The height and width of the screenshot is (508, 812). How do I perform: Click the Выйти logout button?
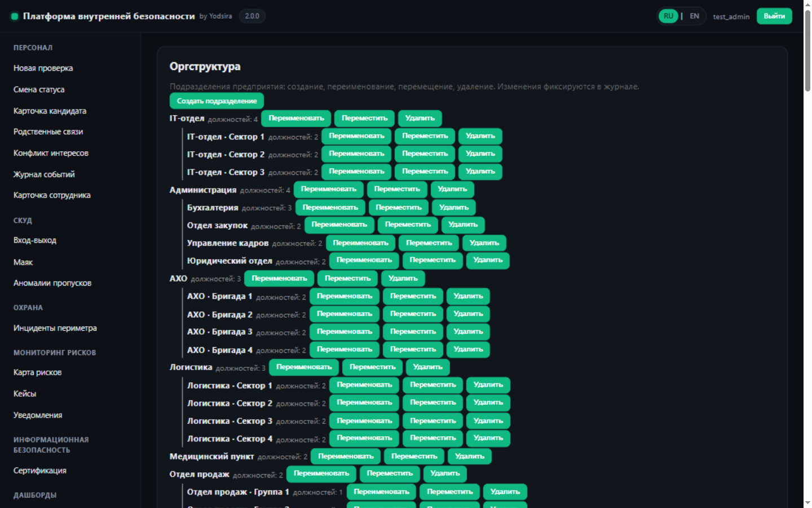coord(774,16)
